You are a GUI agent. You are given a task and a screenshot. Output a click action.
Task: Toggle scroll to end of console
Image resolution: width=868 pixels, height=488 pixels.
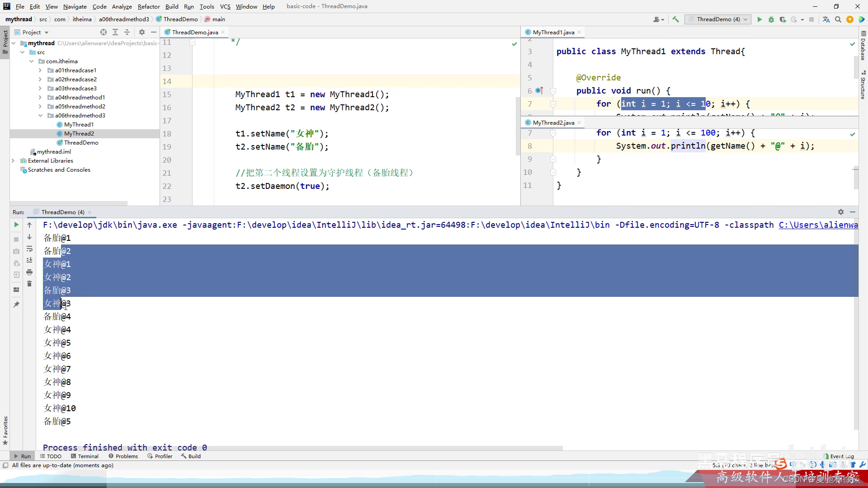[29, 260]
